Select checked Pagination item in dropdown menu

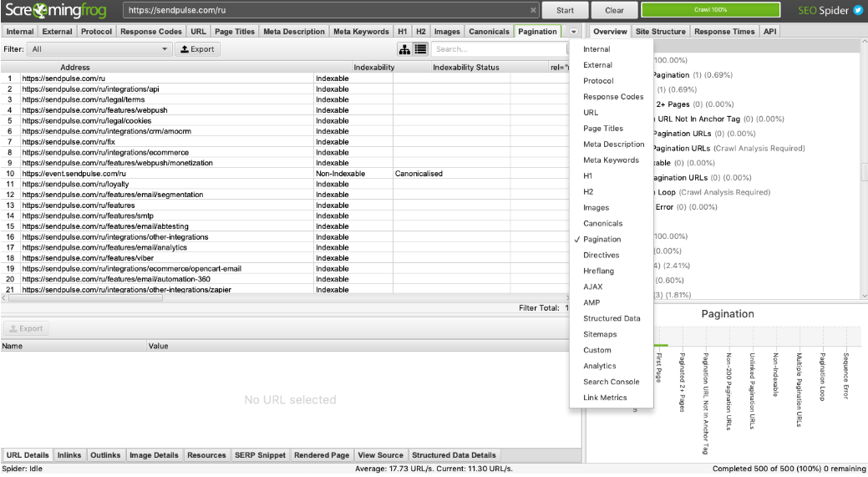(x=602, y=239)
